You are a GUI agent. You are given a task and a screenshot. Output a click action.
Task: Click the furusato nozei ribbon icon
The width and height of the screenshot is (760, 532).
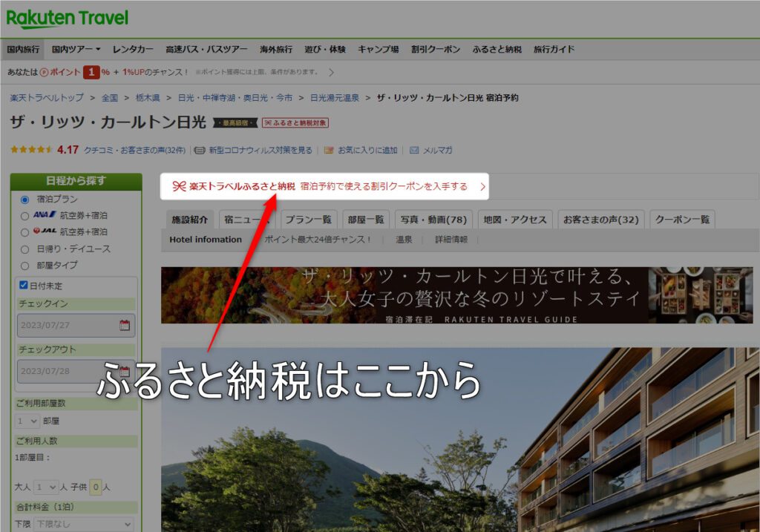(x=179, y=186)
